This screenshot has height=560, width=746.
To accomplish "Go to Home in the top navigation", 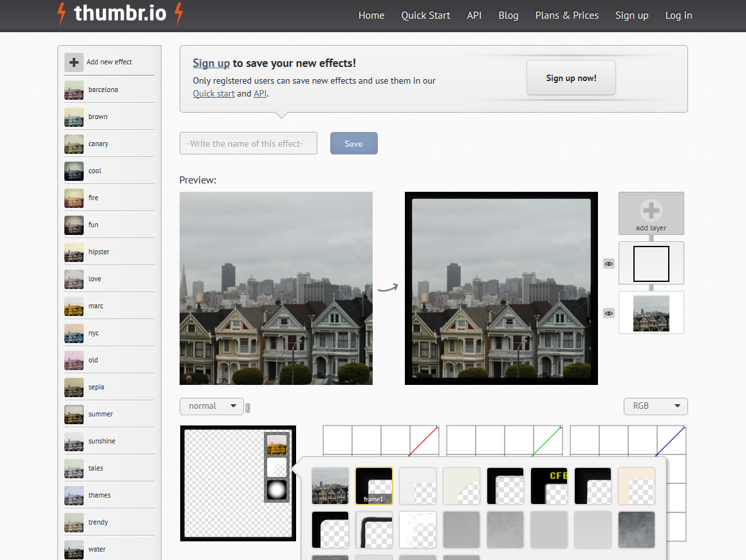I will (371, 15).
